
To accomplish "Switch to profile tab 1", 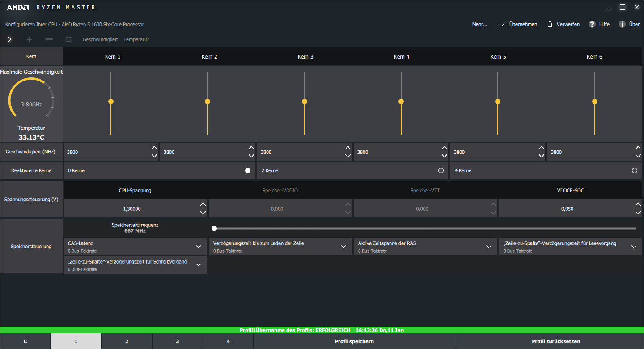I will tap(76, 341).
